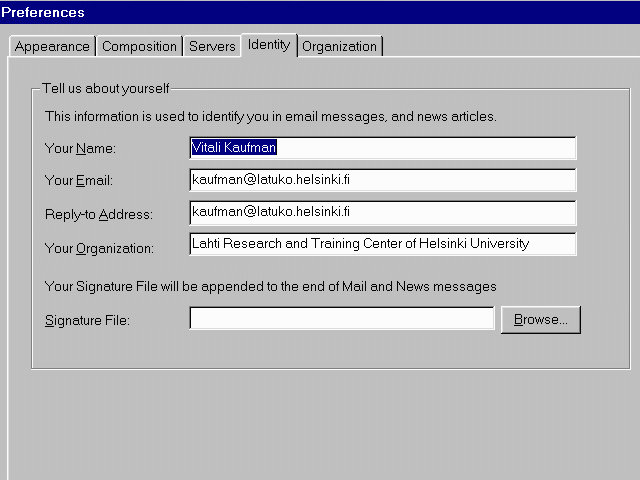640x480 pixels.
Task: Click the "Your Email:" label
Action: click(79, 181)
